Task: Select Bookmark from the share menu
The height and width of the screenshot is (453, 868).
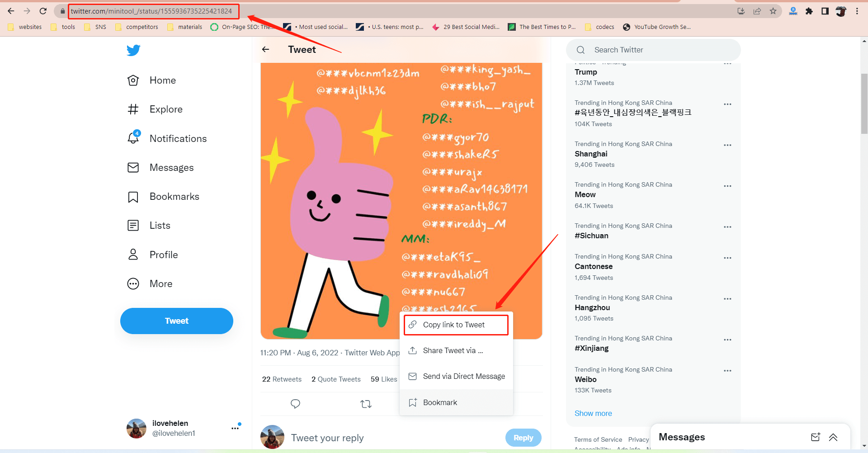Action: [x=456, y=402]
